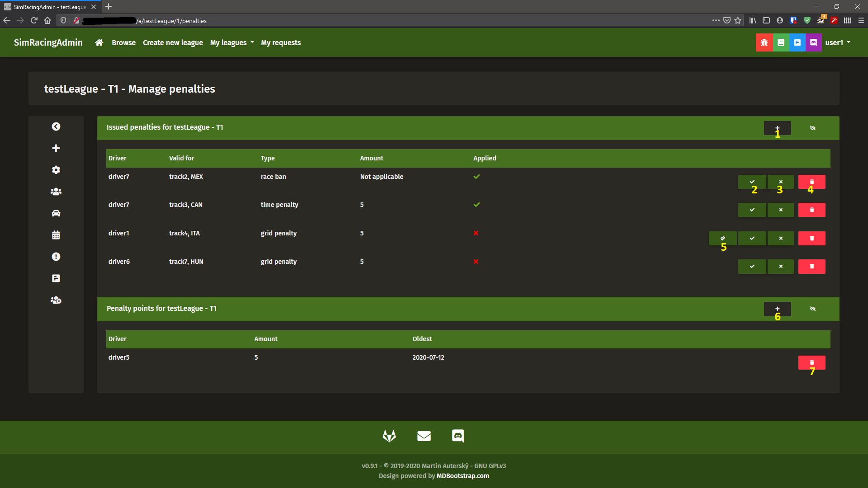The height and width of the screenshot is (488, 868).
Task: Click the plus icon in left sidebar
Action: (x=56, y=148)
